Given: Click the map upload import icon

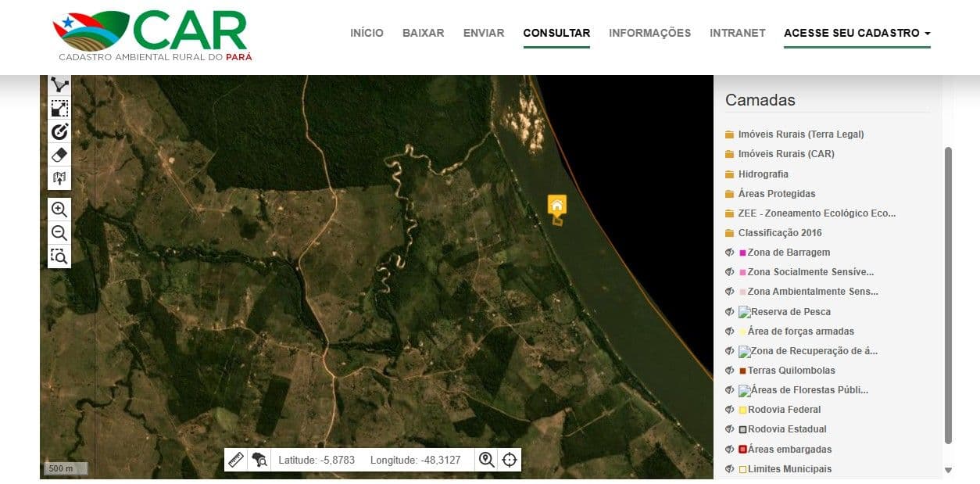Looking at the screenshot, I should (x=59, y=178).
